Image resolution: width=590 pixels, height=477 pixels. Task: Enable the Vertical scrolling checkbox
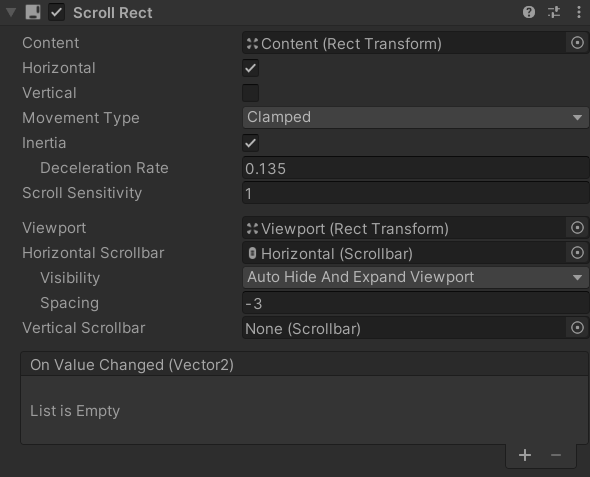click(x=251, y=93)
